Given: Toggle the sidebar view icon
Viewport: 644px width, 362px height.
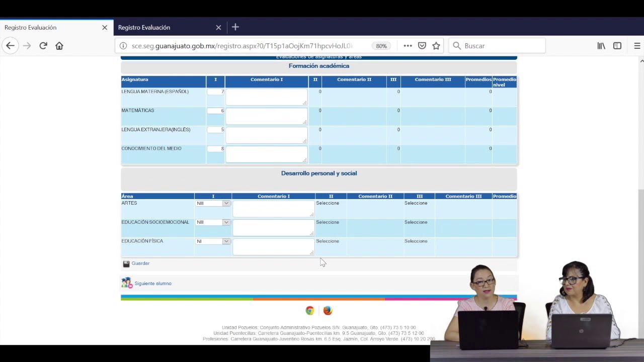Looking at the screenshot, I should (x=617, y=46).
